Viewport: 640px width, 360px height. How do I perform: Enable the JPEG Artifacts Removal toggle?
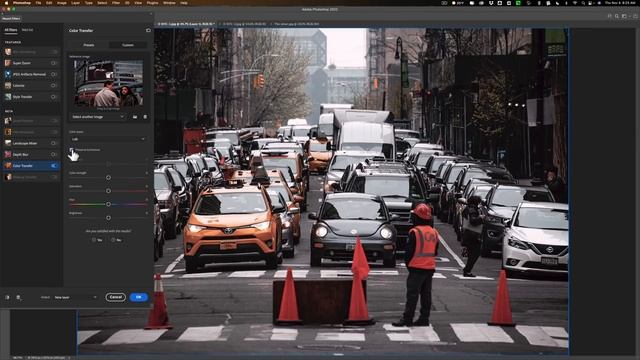coord(54,74)
